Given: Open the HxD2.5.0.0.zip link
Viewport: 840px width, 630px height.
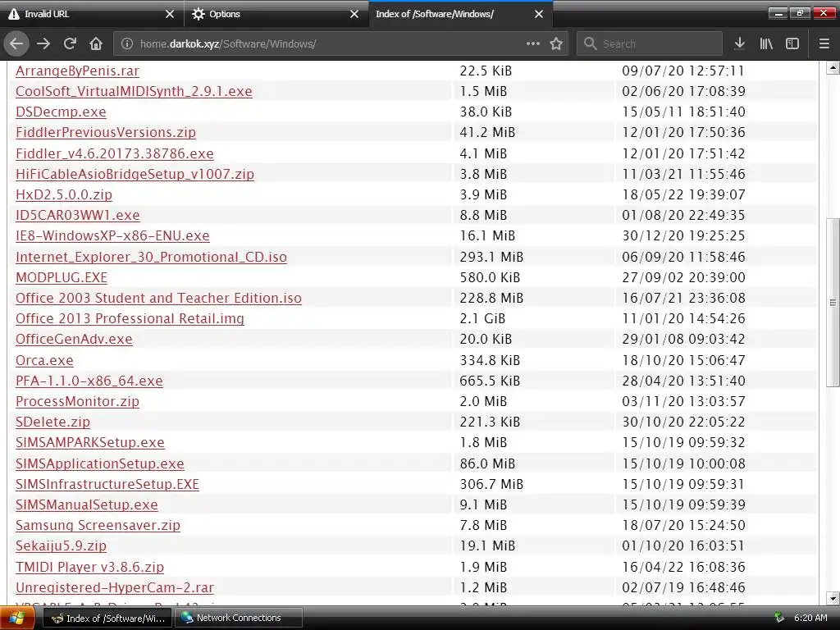Looking at the screenshot, I should 64,194.
